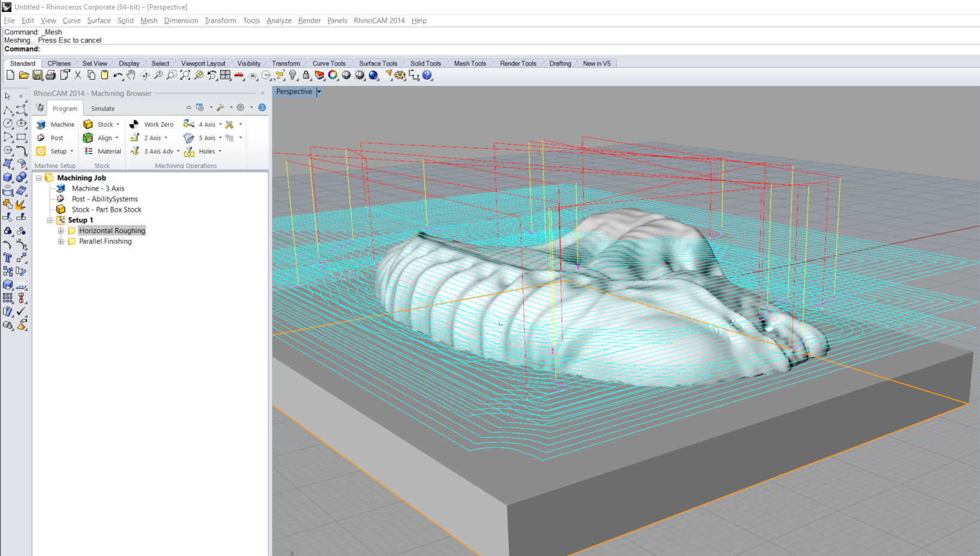Select the Text tool (T icon)
The height and width of the screenshot is (556, 980).
point(8,258)
